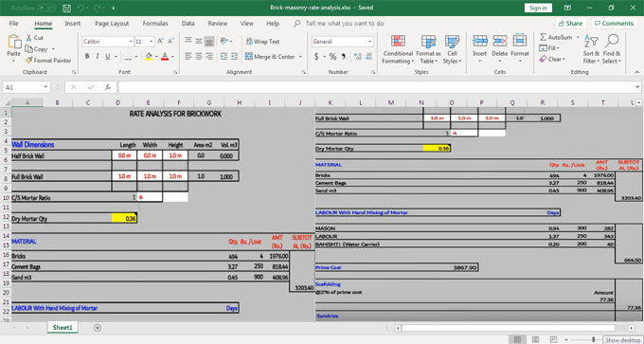Click the Insert cells icon
644x344 pixels.
click(x=480, y=41)
